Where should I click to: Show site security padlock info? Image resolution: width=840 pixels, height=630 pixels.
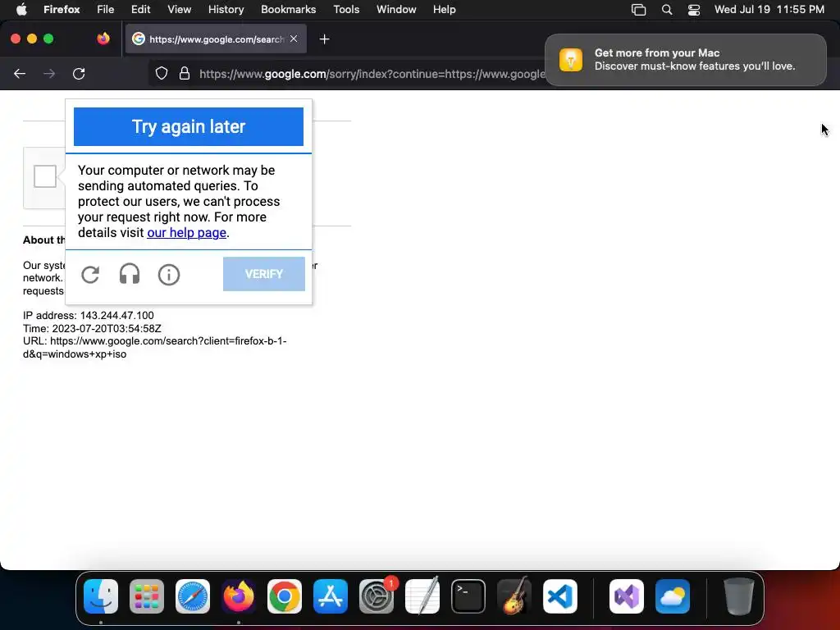[x=185, y=73]
